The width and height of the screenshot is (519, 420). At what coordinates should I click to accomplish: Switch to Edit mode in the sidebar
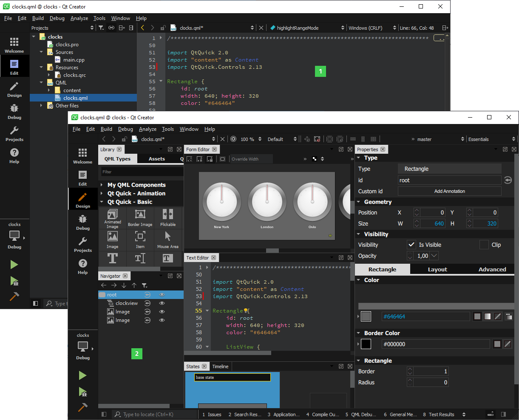(x=82, y=178)
